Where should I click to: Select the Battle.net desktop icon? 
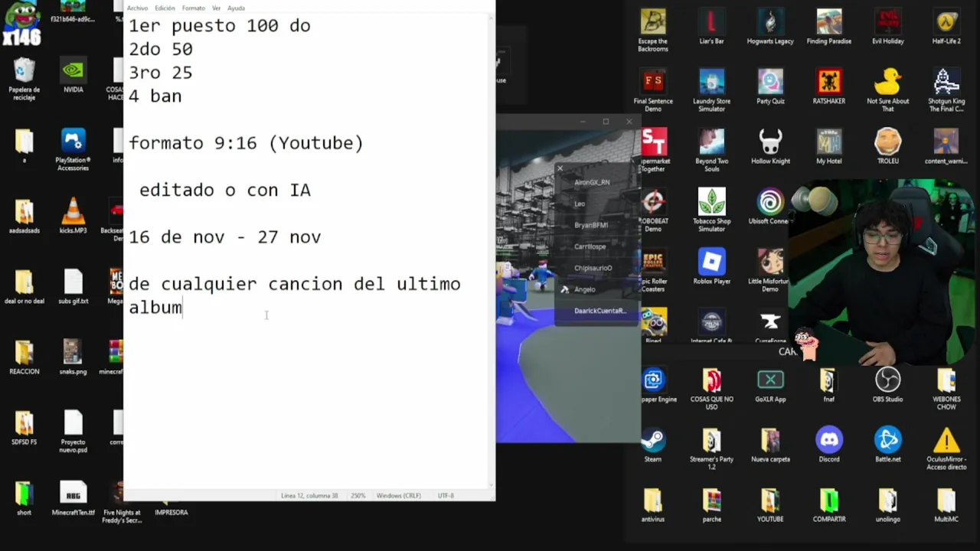click(888, 445)
